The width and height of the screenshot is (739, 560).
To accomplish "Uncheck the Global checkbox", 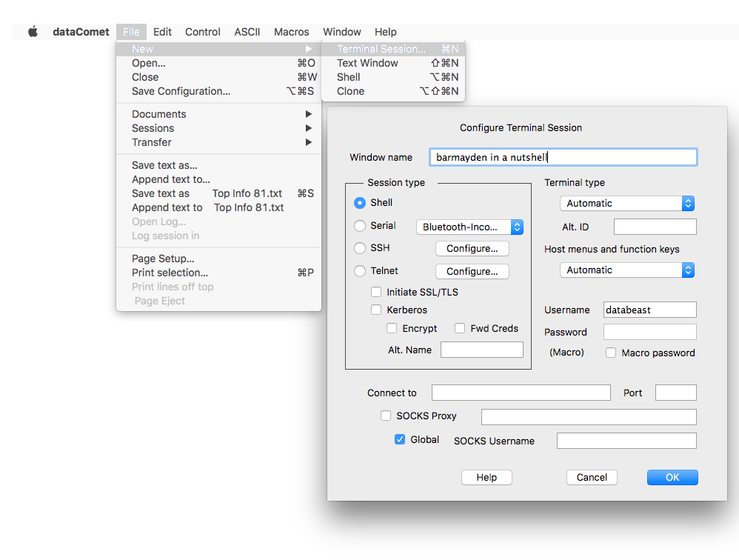I will click(400, 439).
